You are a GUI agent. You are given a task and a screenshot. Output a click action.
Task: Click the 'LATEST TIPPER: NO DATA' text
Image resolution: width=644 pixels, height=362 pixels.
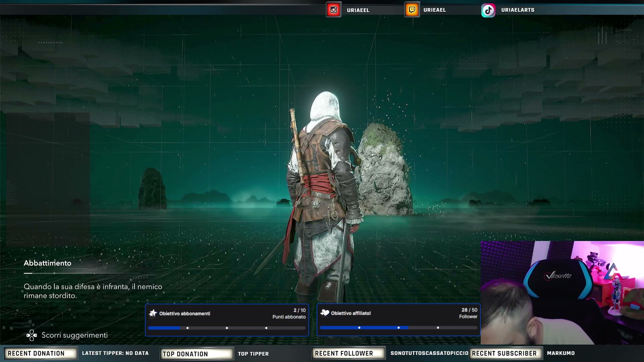tap(115, 353)
